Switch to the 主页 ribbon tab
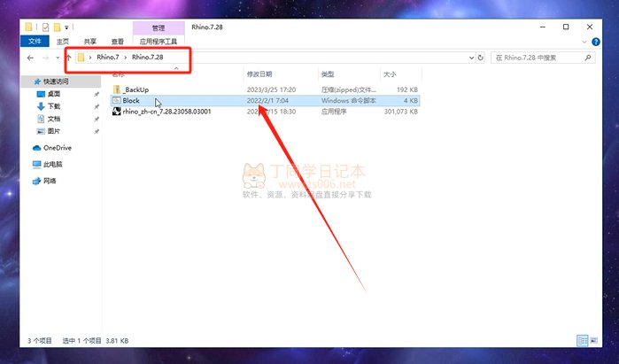Image resolution: width=619 pixels, height=364 pixels. (62, 41)
